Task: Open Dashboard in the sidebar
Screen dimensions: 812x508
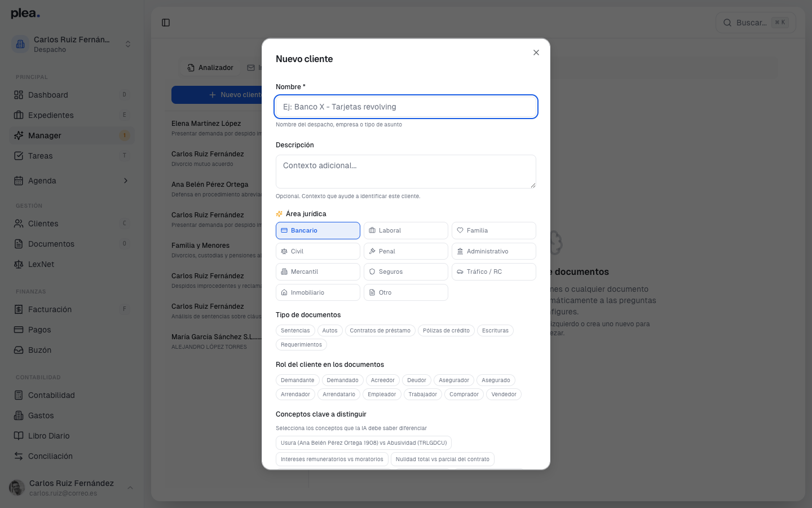Action: [72, 95]
